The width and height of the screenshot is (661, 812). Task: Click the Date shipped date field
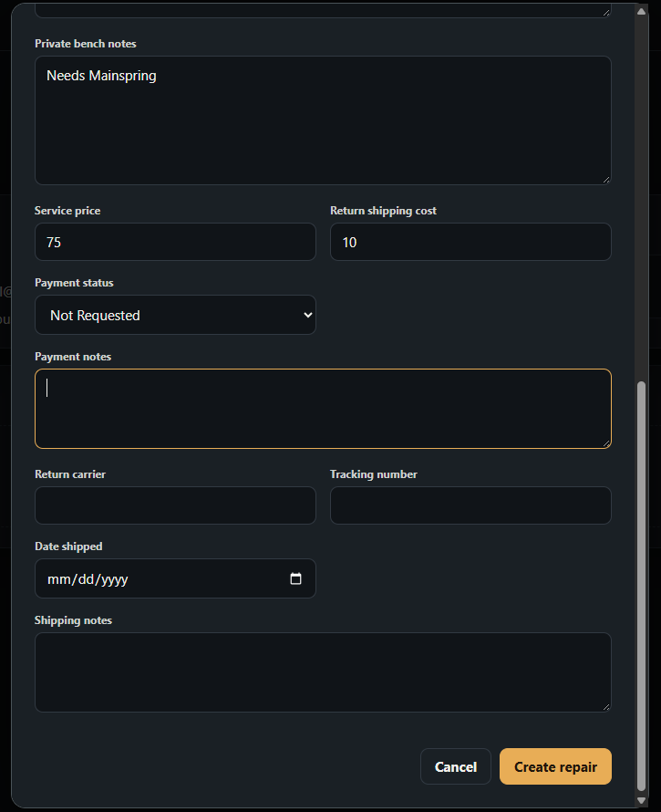click(x=175, y=578)
